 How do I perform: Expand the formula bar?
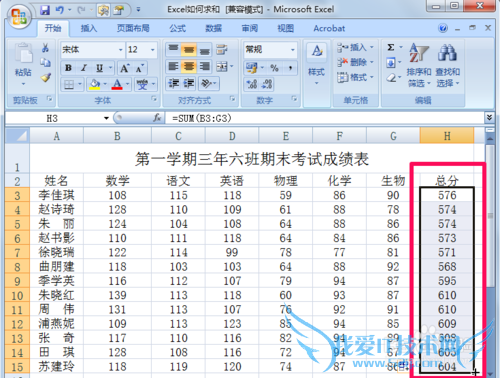pyautogui.click(x=489, y=117)
